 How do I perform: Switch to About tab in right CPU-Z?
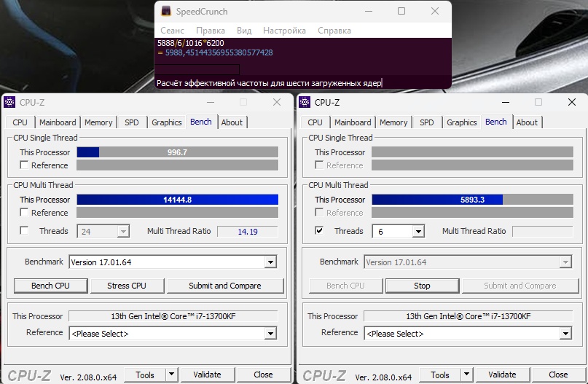[527, 122]
